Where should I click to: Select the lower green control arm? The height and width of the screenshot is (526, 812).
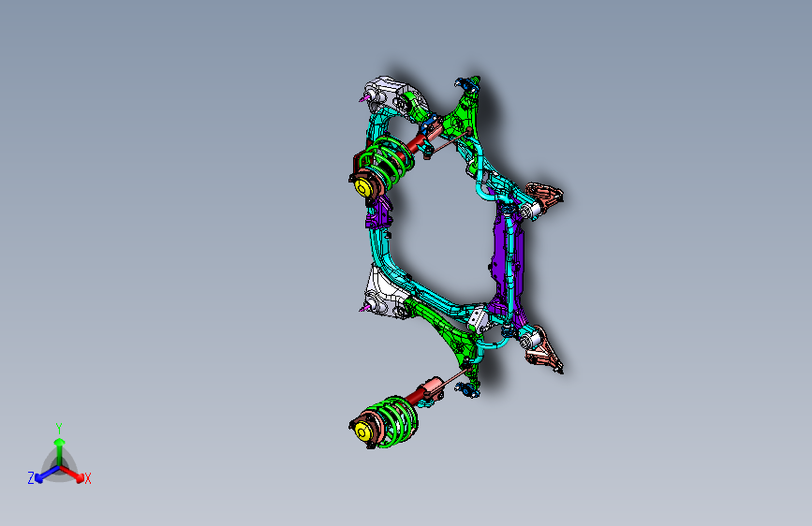tap(450, 335)
